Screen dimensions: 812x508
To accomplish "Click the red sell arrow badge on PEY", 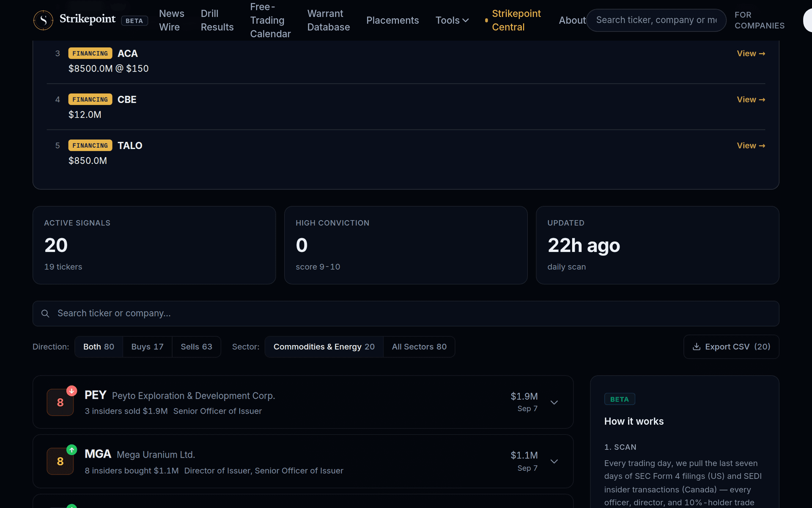I will tap(72, 391).
